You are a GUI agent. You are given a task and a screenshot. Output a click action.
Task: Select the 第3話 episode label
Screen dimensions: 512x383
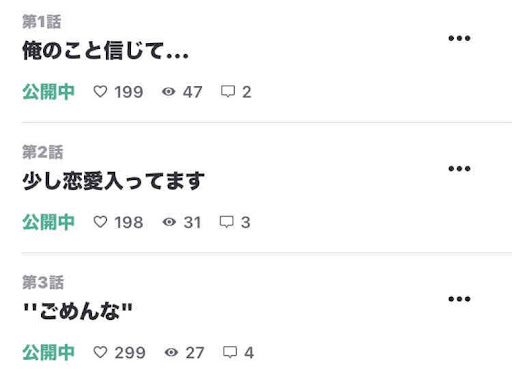[43, 282]
